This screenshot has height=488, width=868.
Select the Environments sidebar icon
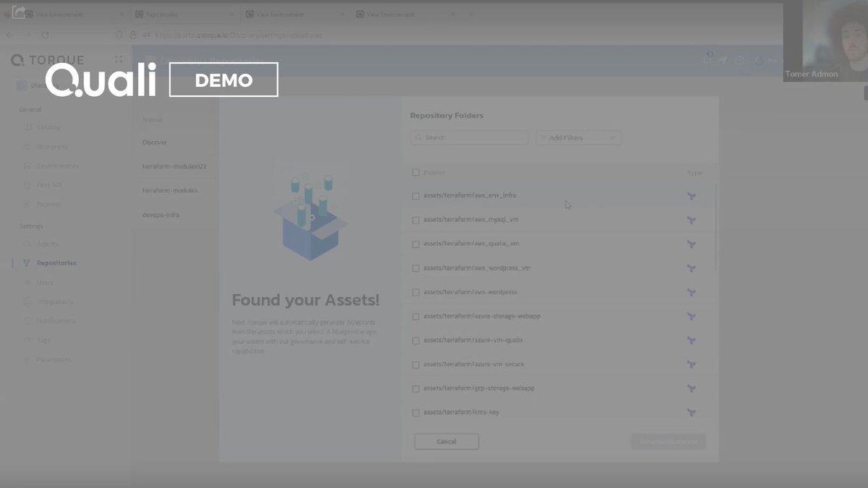tap(27, 166)
